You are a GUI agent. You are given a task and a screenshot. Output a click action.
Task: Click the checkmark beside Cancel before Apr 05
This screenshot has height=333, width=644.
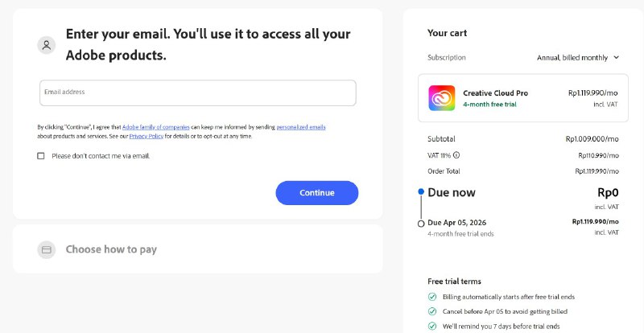tap(432, 311)
